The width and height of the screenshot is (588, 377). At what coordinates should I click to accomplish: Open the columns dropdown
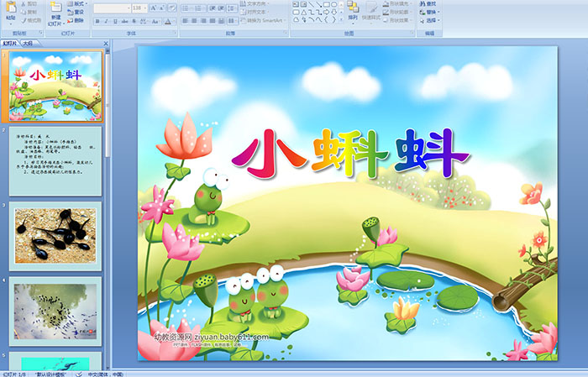pyautogui.click(x=233, y=21)
